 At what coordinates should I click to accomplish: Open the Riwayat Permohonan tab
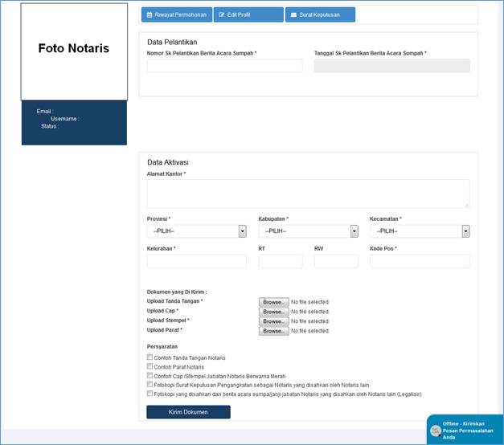(x=177, y=14)
